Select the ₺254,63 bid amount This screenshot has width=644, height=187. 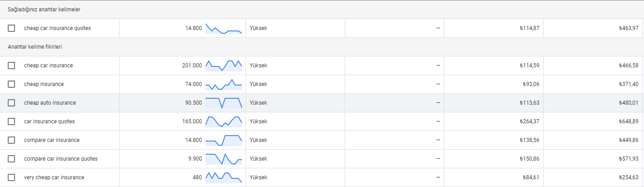(629, 177)
